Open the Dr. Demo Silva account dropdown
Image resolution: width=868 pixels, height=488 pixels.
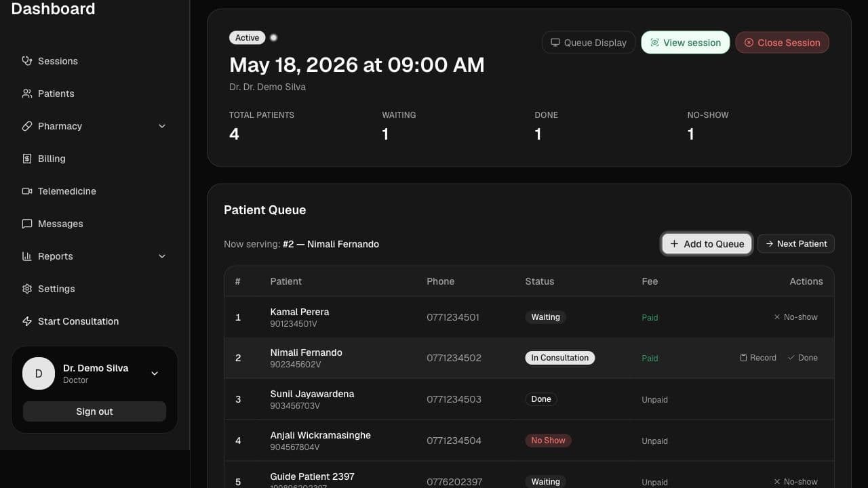tap(155, 373)
